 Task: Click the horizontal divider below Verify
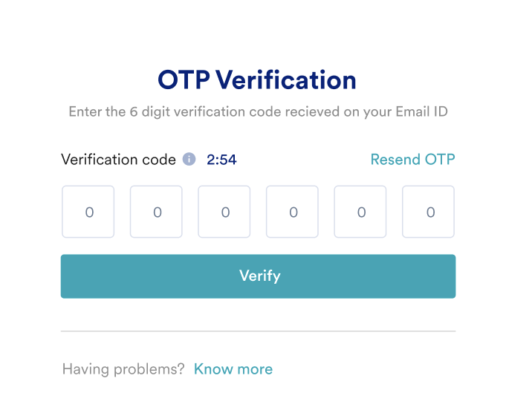tap(258, 331)
